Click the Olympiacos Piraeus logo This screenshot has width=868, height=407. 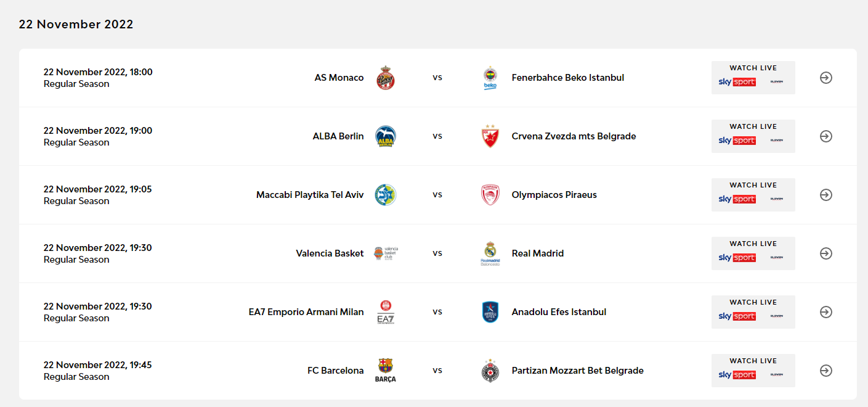pyautogui.click(x=490, y=195)
